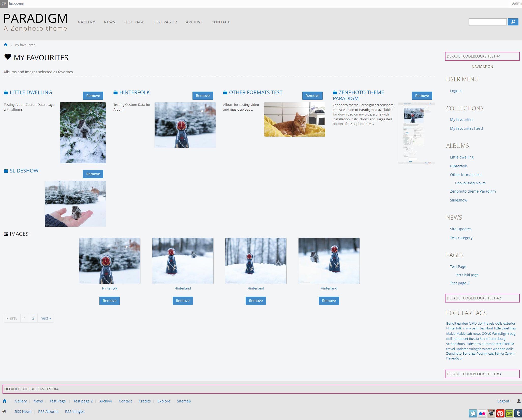This screenshot has height=420, width=522.
Task: Click the user profile icon in footer
Action: tap(519, 401)
